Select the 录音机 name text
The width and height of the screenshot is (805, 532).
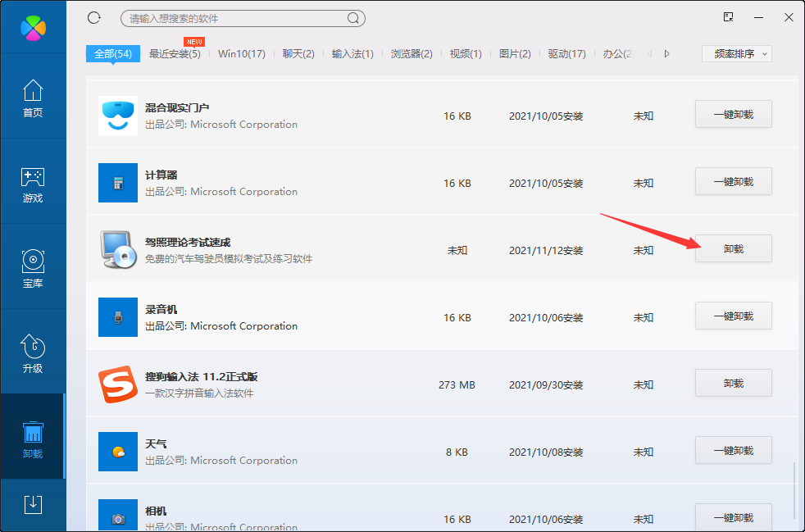[161, 310]
